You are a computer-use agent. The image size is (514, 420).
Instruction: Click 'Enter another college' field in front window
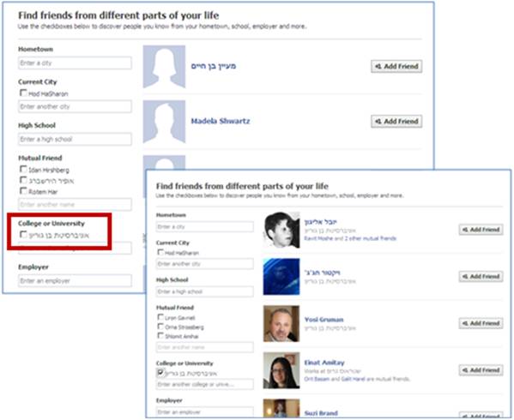204,384
